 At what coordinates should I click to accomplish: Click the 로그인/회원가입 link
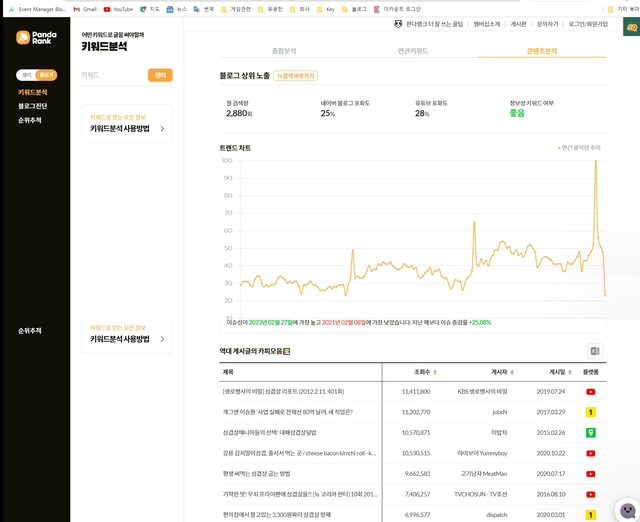(588, 24)
